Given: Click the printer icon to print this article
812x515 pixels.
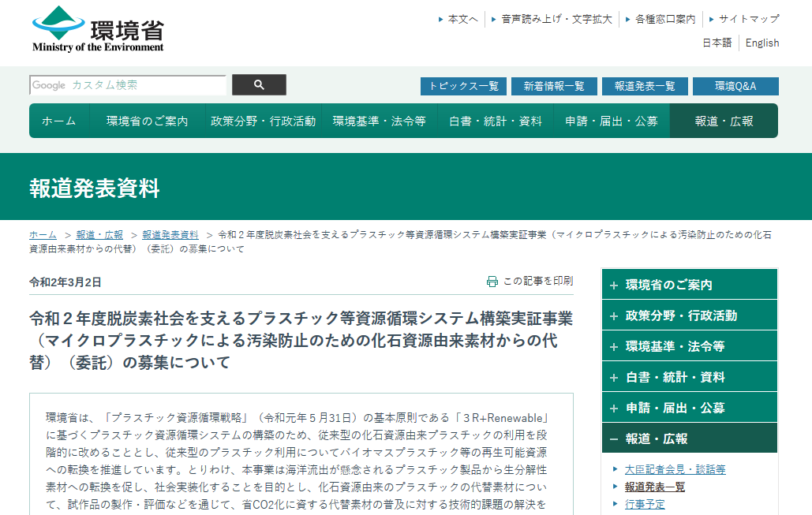Looking at the screenshot, I should click(x=492, y=280).
